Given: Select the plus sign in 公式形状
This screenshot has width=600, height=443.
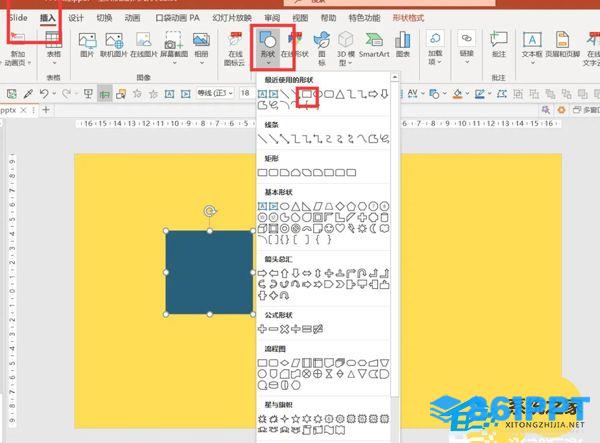Looking at the screenshot, I should (x=262, y=329).
